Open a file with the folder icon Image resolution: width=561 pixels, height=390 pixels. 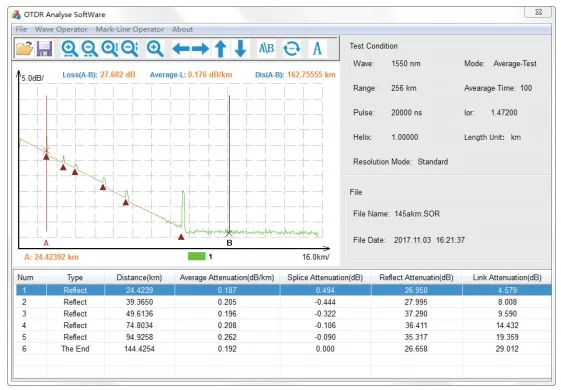(x=24, y=48)
